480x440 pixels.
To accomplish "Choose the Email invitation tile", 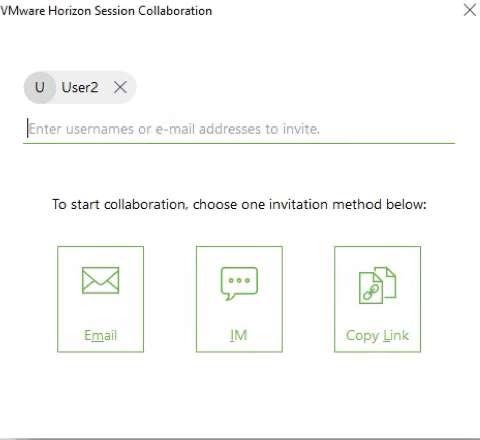I will tap(100, 299).
